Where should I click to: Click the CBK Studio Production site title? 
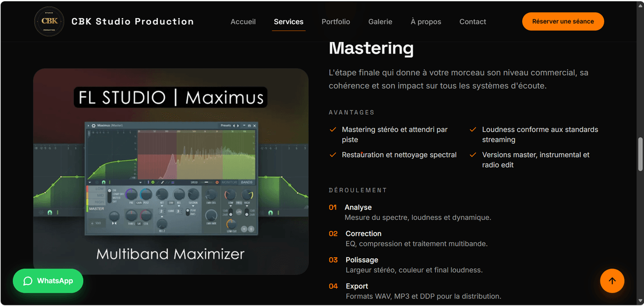(x=133, y=21)
